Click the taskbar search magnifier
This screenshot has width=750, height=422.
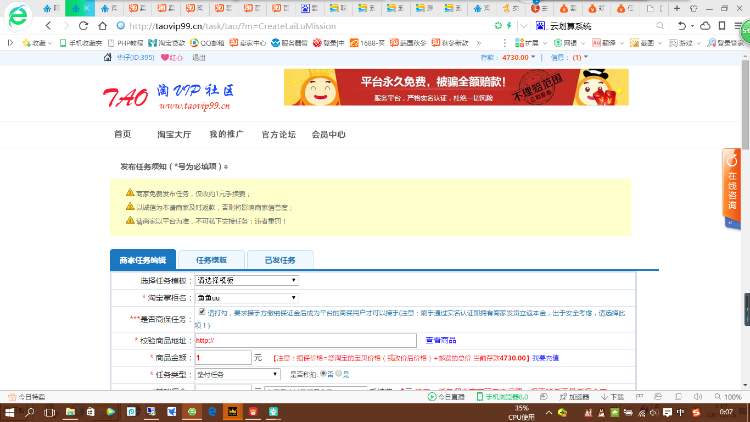pos(30,412)
